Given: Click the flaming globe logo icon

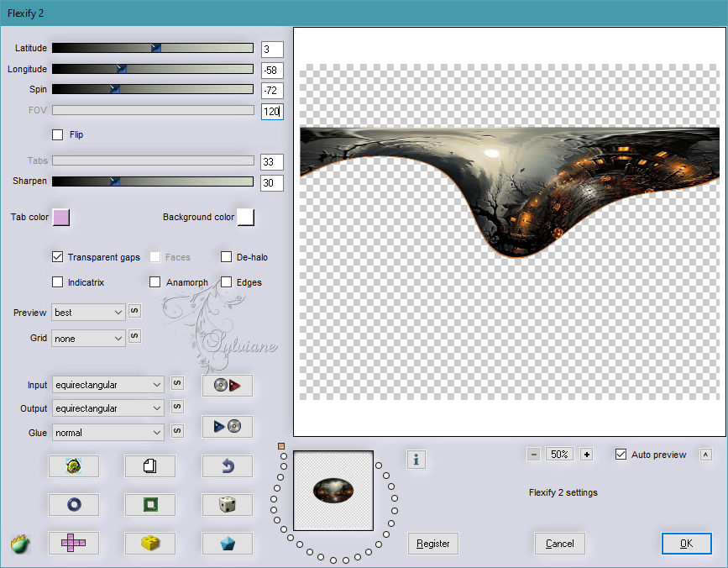Looking at the screenshot, I should [20, 544].
